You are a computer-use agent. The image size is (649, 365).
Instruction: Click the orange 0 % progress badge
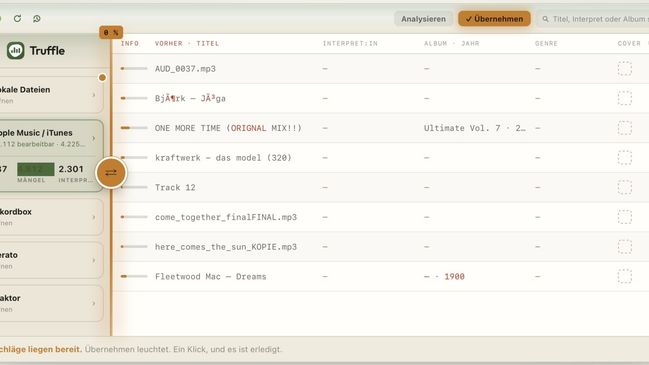[x=111, y=32]
